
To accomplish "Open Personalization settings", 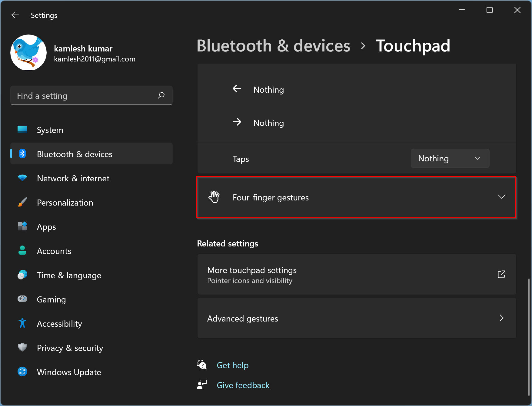I will click(x=91, y=203).
